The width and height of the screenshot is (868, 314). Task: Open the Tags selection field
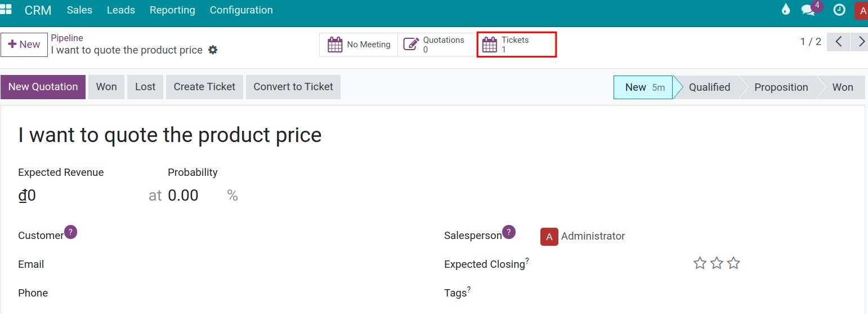click(x=692, y=293)
